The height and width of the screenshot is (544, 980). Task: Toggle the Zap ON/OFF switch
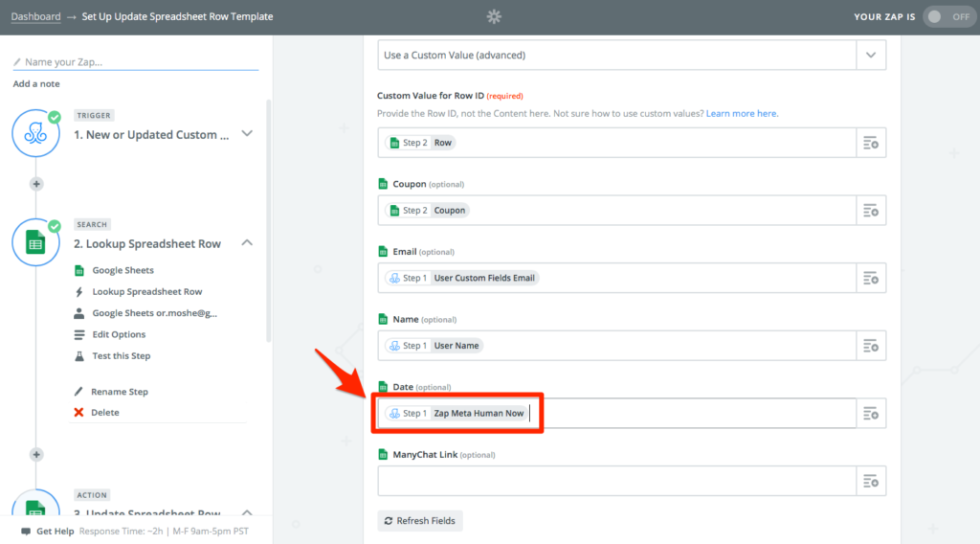(x=948, y=17)
